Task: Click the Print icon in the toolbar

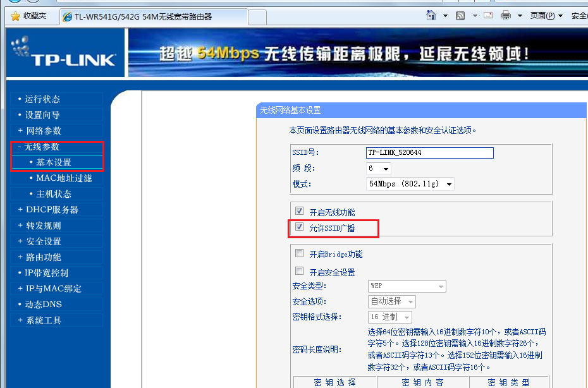Action: pos(506,15)
